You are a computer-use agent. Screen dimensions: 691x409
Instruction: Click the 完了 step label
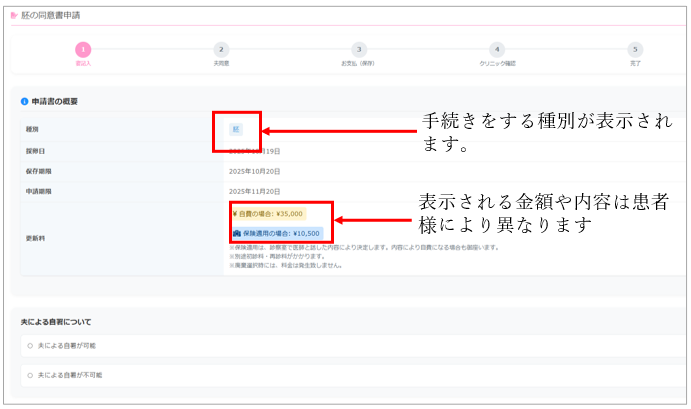(x=635, y=63)
